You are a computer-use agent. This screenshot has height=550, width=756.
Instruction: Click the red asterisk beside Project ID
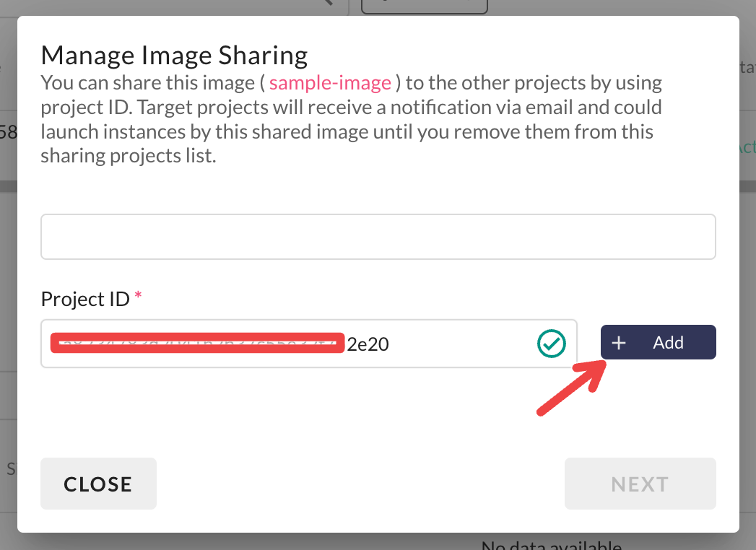[x=137, y=297]
